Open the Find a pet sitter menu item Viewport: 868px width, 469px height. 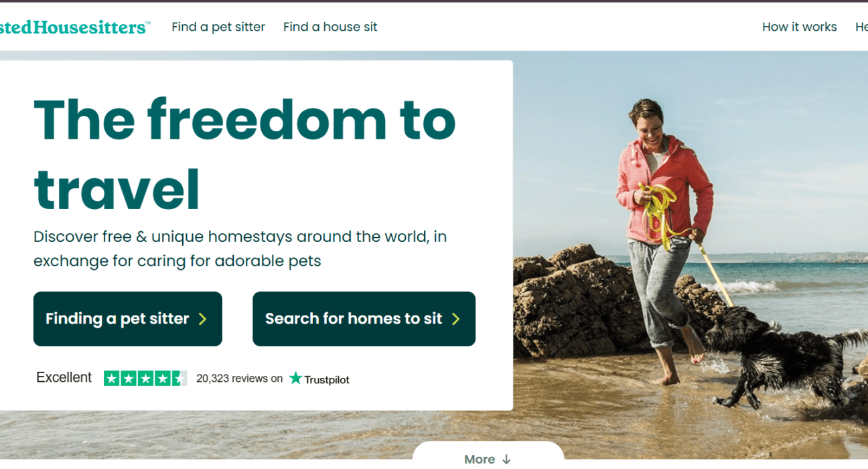(x=218, y=27)
